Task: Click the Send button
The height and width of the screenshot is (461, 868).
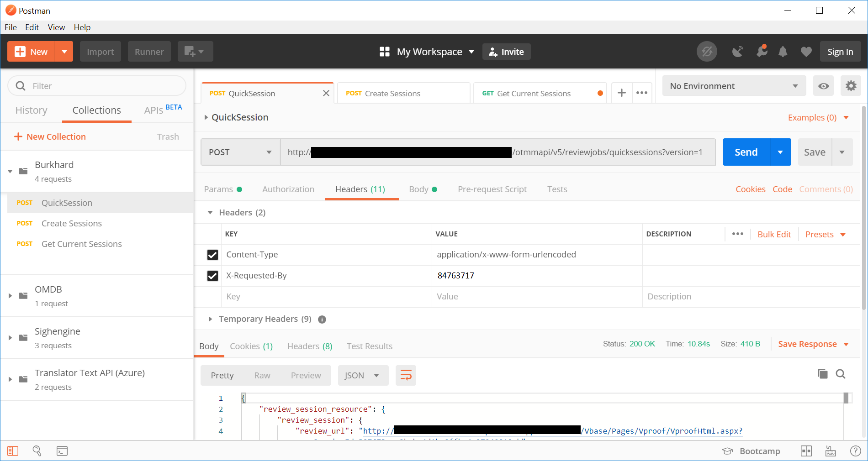Action: click(745, 152)
